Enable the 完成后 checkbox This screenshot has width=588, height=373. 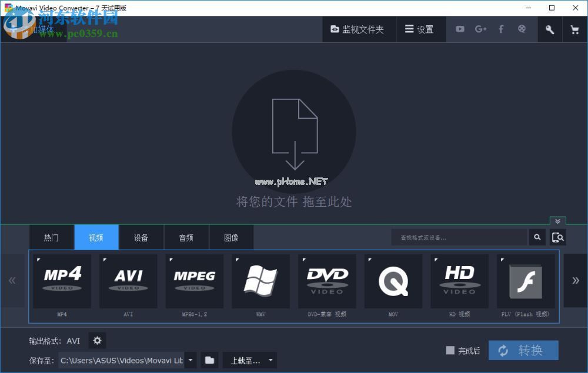(449, 350)
